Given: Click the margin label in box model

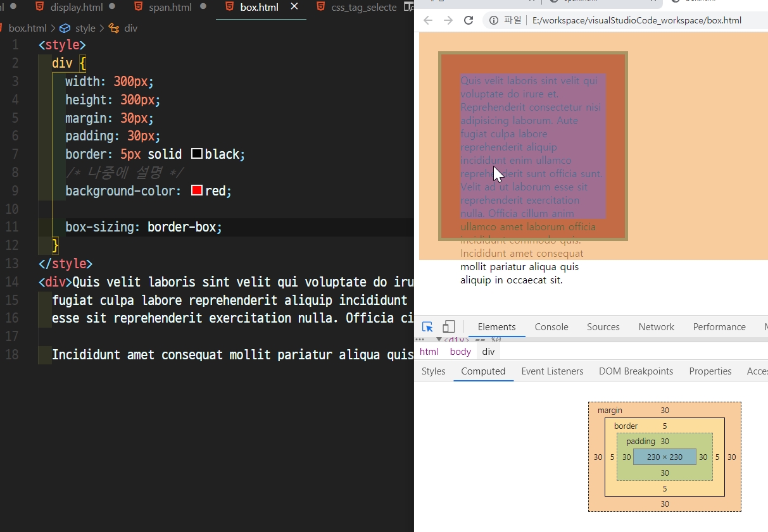Looking at the screenshot, I should point(610,411).
